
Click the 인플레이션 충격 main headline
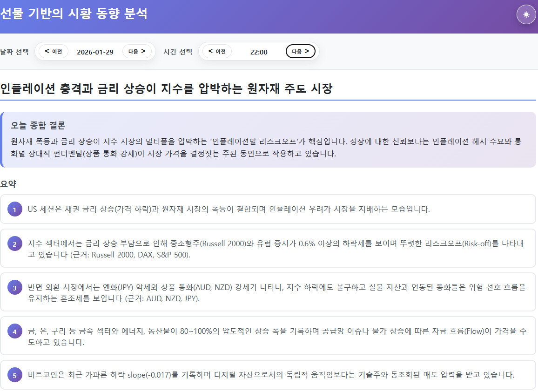[x=166, y=88]
